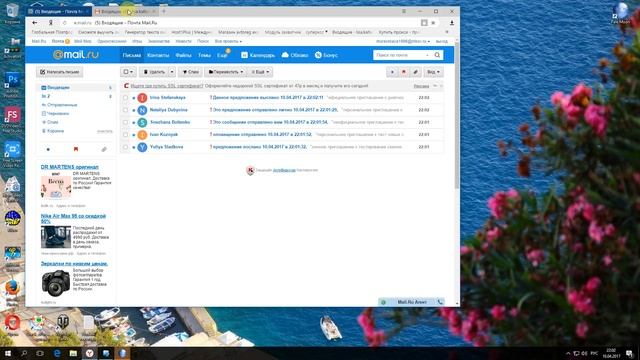Select the checkbox for Nataliya Dubynina's email

click(x=125, y=110)
